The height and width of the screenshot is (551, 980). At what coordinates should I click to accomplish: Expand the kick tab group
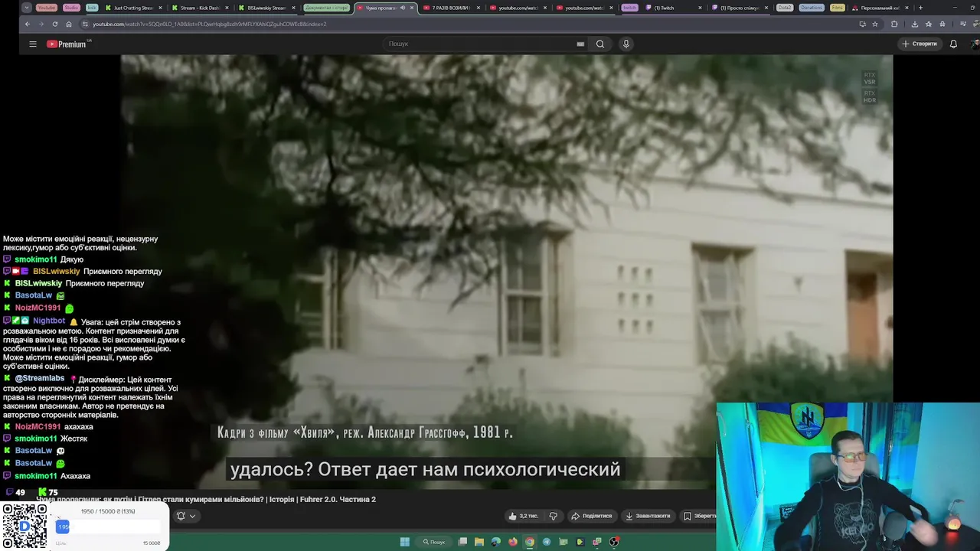pyautogui.click(x=92, y=8)
